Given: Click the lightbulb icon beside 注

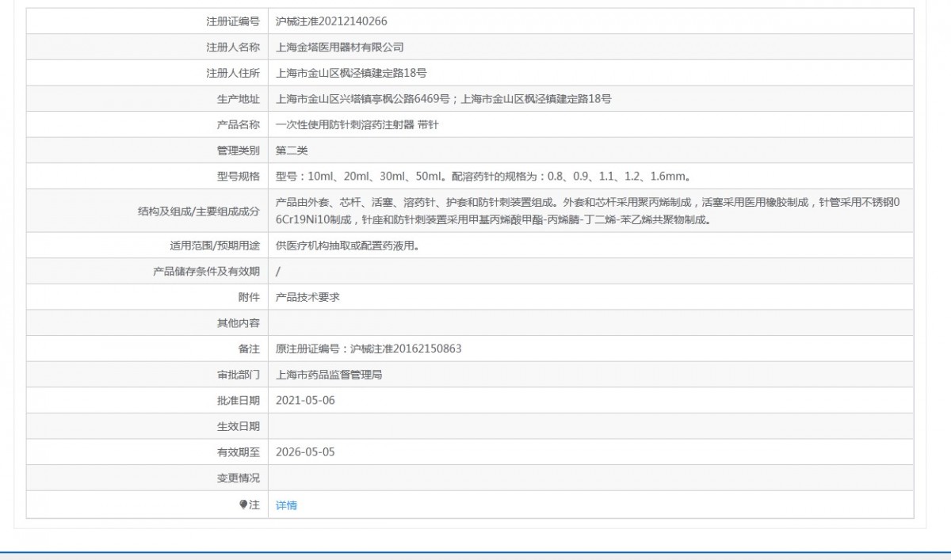Looking at the screenshot, I should click(243, 505).
